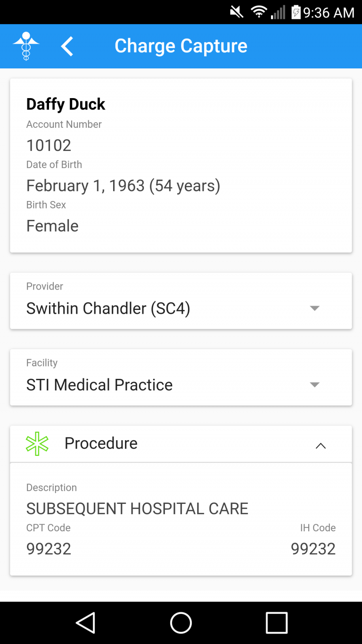This screenshot has width=362, height=644.
Task: Go back using the header arrow
Action: (67, 46)
